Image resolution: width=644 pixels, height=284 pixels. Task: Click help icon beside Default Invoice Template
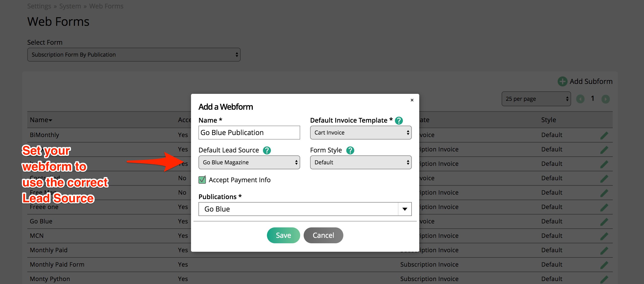398,121
